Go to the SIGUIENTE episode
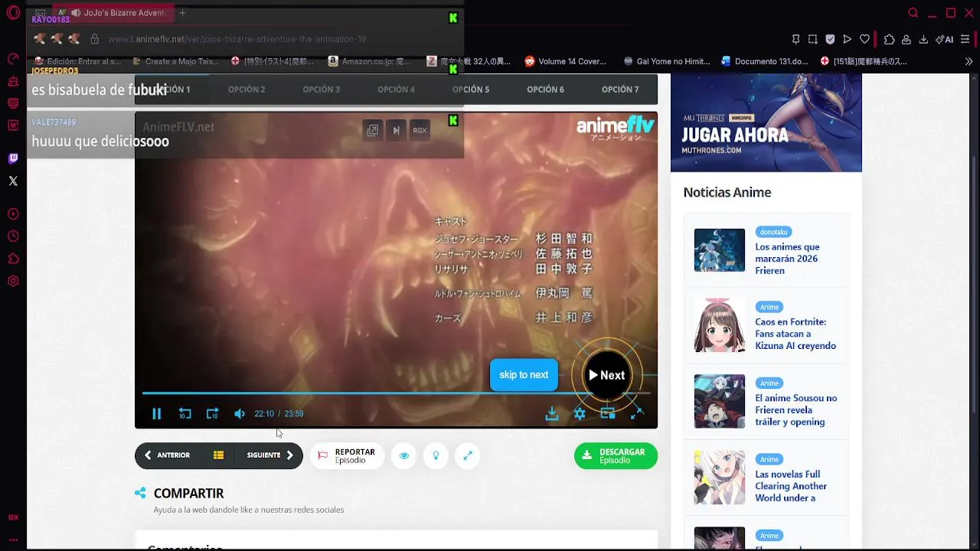Screen dimensions: 980x551 269,455
